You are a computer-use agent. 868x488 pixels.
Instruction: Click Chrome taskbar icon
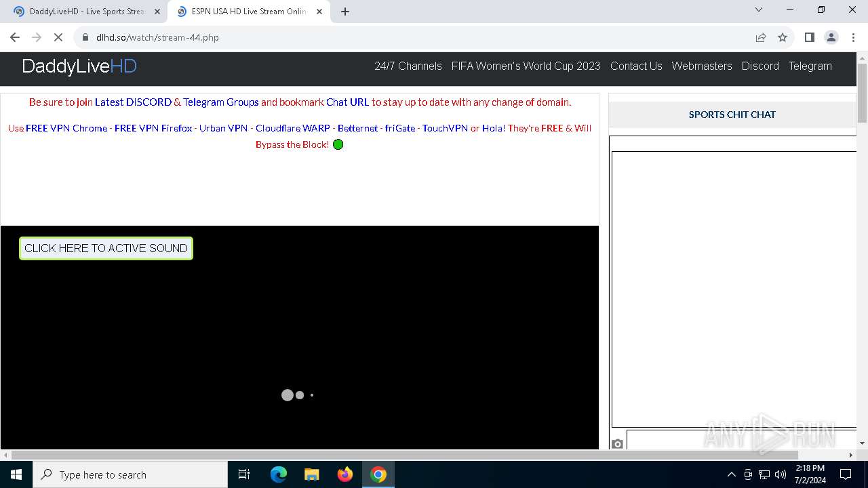pos(378,474)
